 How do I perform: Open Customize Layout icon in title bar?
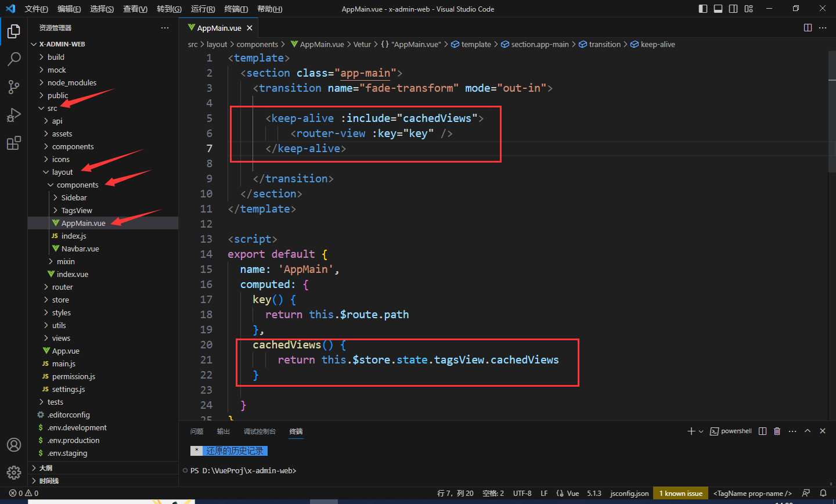click(x=748, y=9)
